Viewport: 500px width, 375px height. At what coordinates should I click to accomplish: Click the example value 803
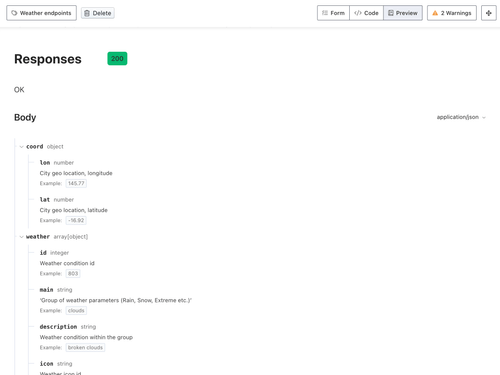73,274
